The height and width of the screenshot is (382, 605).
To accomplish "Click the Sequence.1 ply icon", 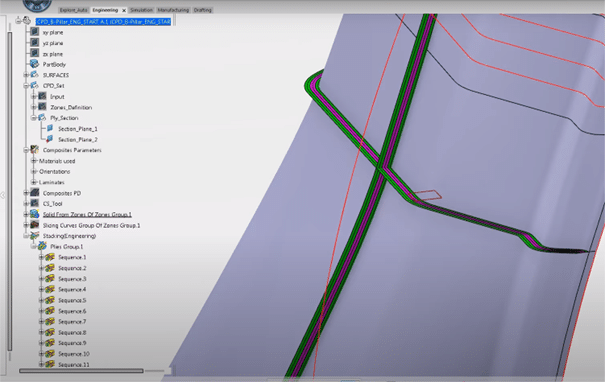I will [x=50, y=257].
